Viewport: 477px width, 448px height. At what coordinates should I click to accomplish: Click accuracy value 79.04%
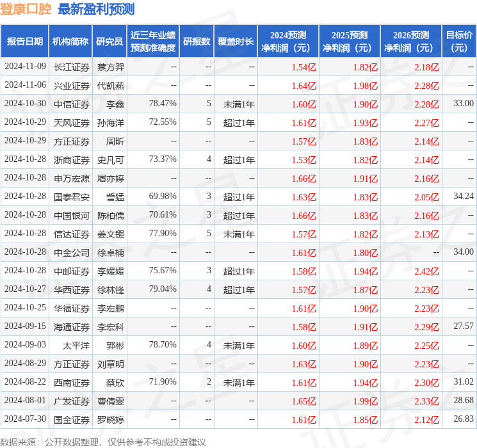[163, 289]
